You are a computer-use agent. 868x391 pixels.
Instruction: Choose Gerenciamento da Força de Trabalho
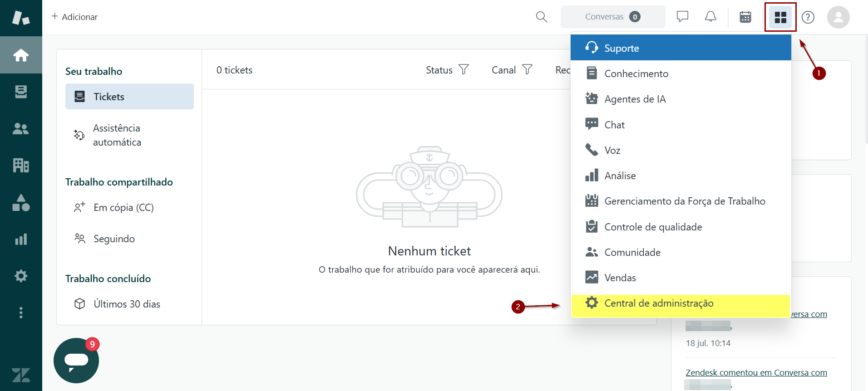click(x=684, y=201)
